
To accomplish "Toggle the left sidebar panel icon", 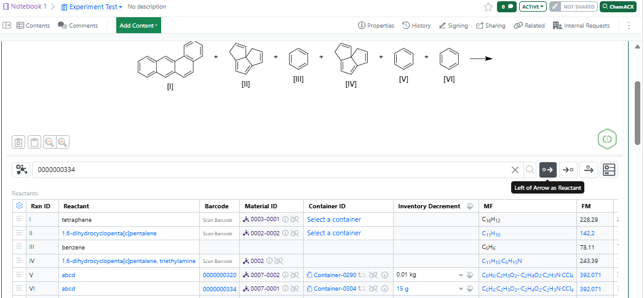I will [x=7, y=25].
